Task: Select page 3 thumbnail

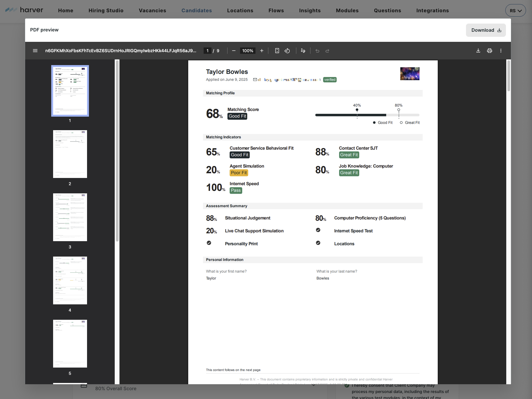Action: pyautogui.click(x=70, y=217)
